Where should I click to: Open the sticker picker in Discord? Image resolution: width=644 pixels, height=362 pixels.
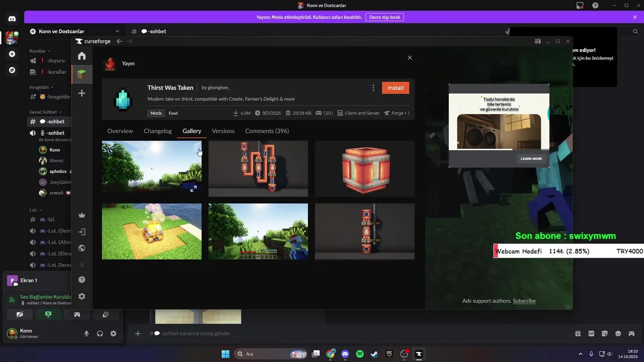coord(605,333)
